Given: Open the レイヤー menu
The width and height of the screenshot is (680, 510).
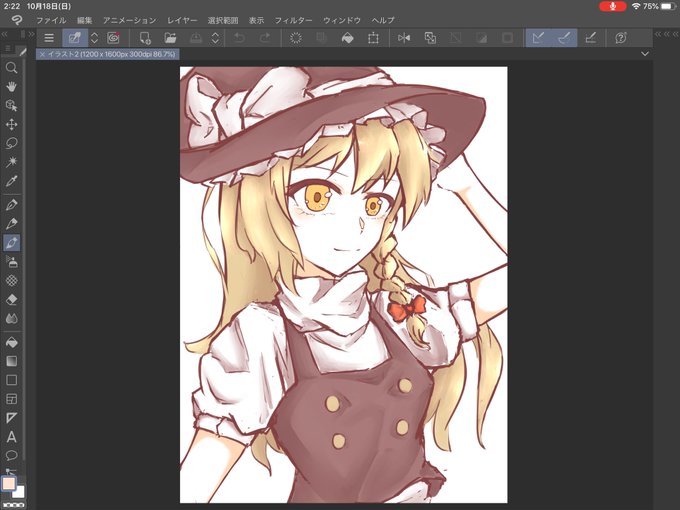Looking at the screenshot, I should (182, 20).
